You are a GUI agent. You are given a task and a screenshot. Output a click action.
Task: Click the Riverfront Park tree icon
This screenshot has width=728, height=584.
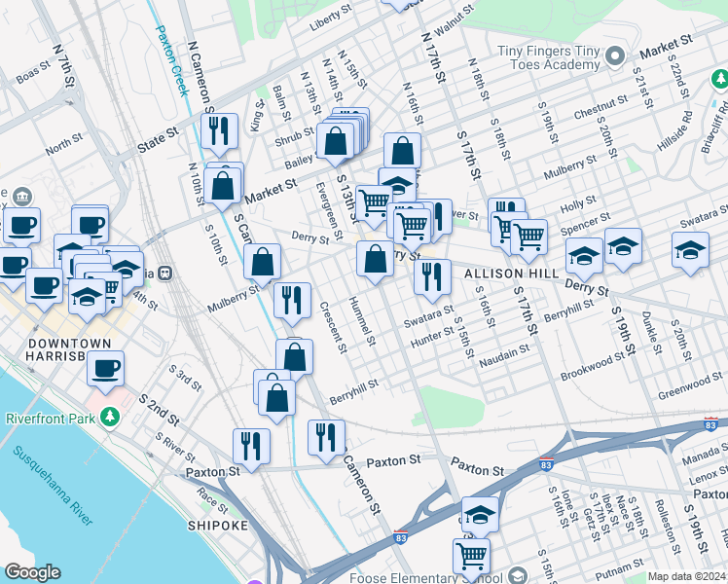(x=110, y=418)
